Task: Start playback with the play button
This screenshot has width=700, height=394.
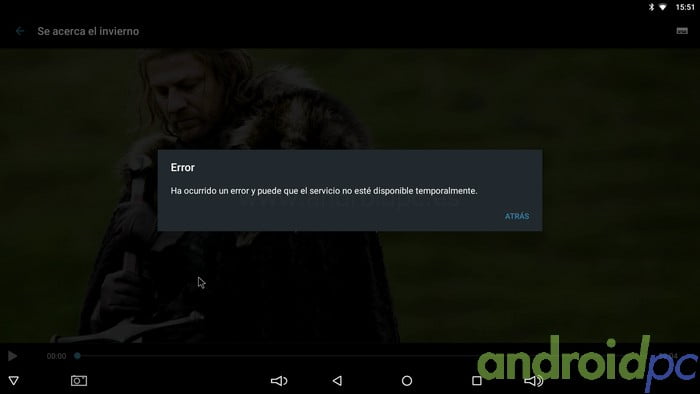Action: 12,356
